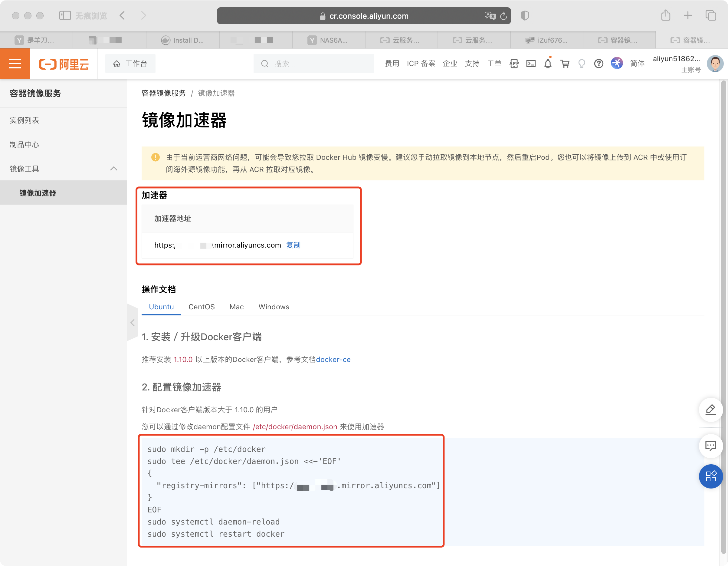Select 实例列表 in the sidebar
The width and height of the screenshot is (728, 566).
pyautogui.click(x=24, y=120)
